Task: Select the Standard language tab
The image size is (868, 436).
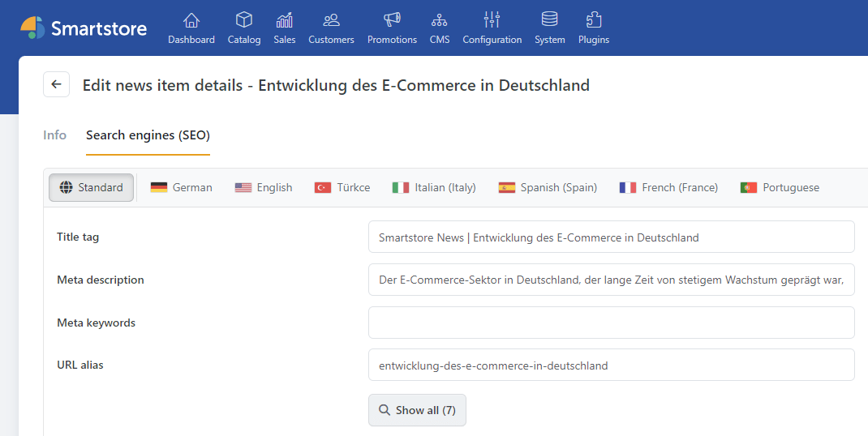Action: [91, 187]
